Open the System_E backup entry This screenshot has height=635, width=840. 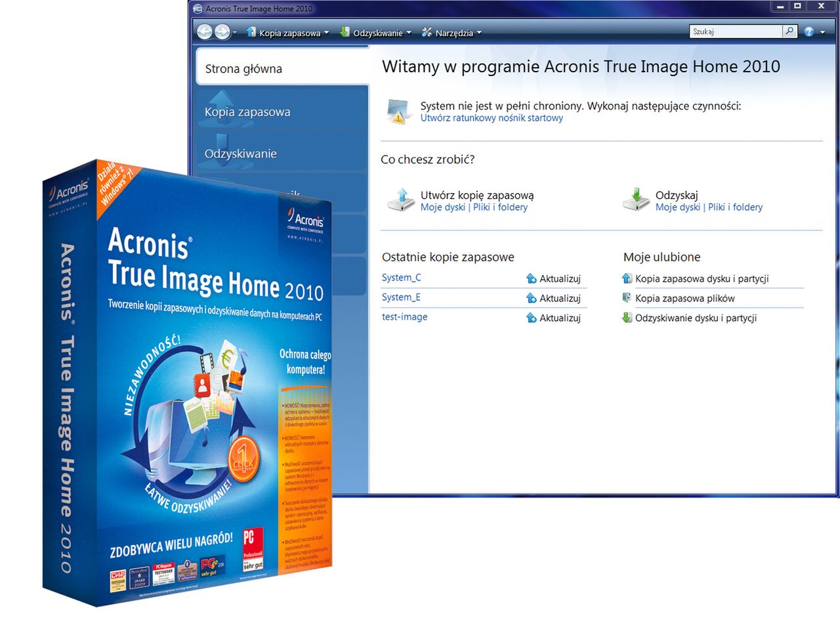click(x=401, y=297)
